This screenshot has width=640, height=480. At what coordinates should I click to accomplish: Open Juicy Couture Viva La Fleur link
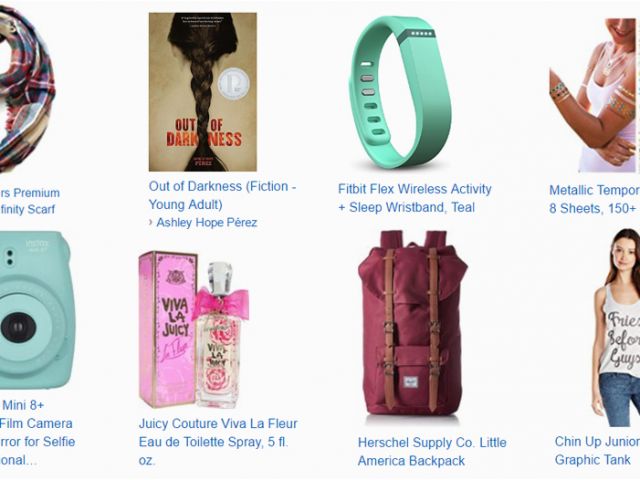[218, 442]
